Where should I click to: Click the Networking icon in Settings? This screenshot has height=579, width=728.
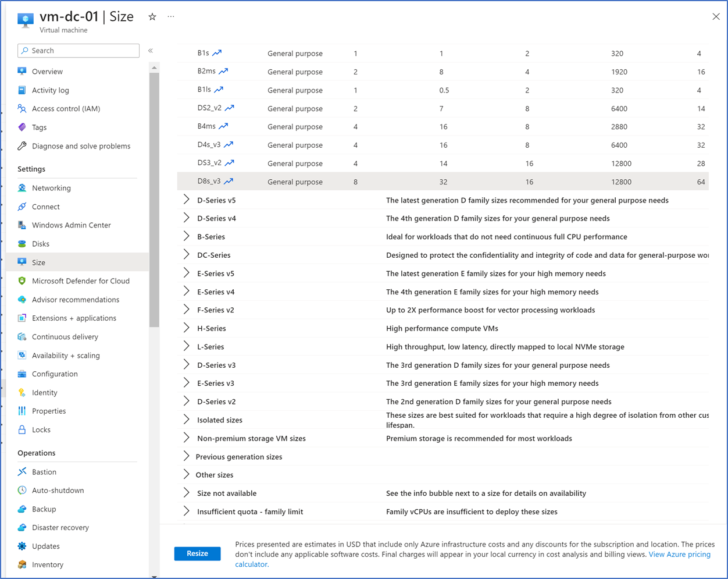(x=22, y=188)
